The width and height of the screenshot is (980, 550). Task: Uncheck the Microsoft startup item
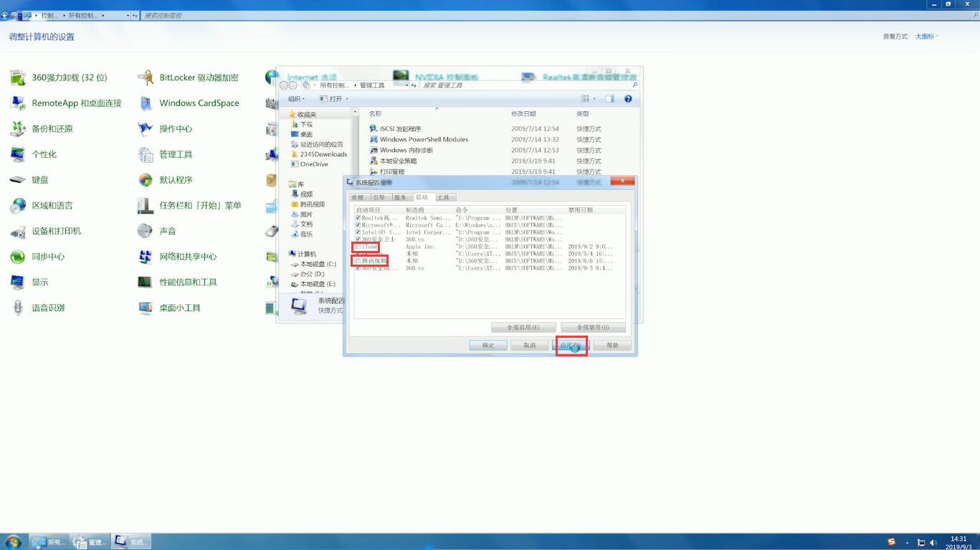pyautogui.click(x=358, y=225)
